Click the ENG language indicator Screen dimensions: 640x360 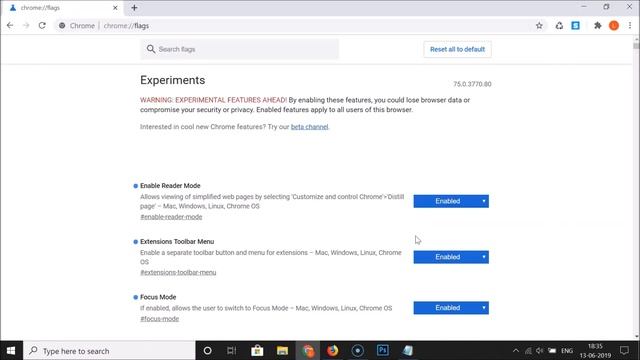[x=567, y=351]
